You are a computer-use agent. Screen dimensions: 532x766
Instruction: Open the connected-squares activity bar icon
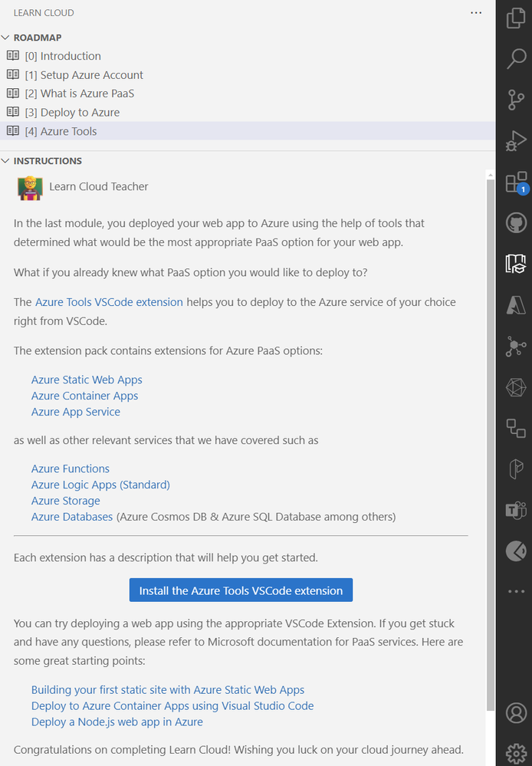[516, 429]
